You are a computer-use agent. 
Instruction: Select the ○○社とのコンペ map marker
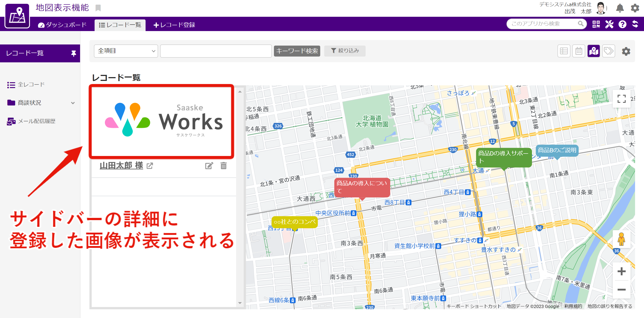(x=294, y=222)
